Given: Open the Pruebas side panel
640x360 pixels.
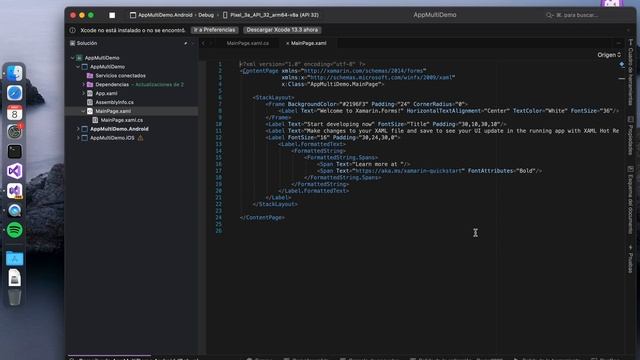Looking at the screenshot, I should (631, 259).
